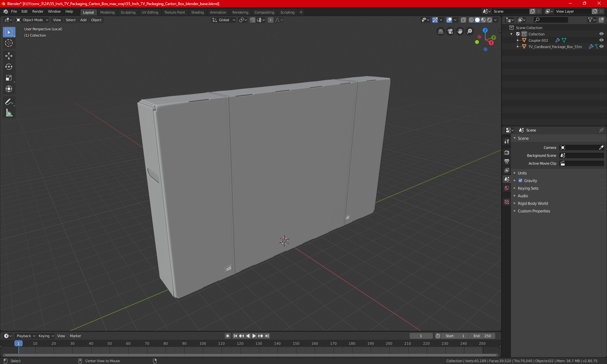
Task: Select the Rotate tool
Action: pos(9,67)
